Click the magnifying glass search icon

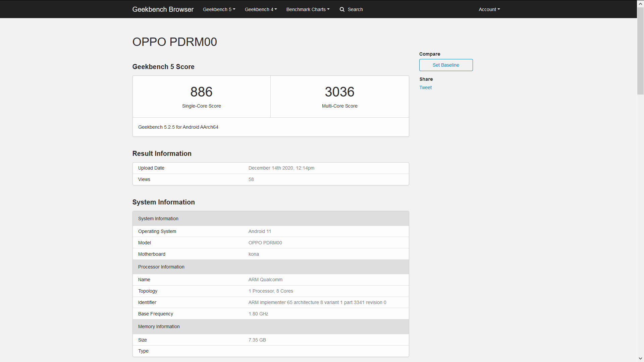[x=342, y=9]
